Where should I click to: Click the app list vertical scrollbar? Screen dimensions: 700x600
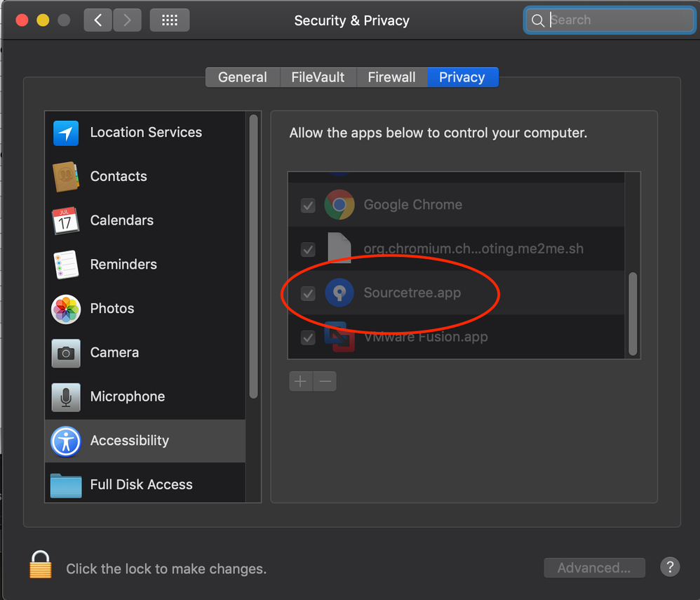pyautogui.click(x=633, y=314)
